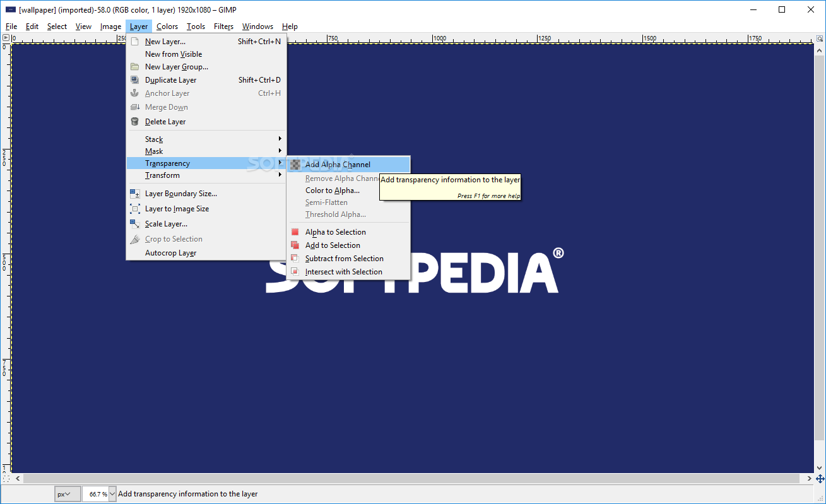Select Add to Selection
826x504 pixels.
point(348,245)
